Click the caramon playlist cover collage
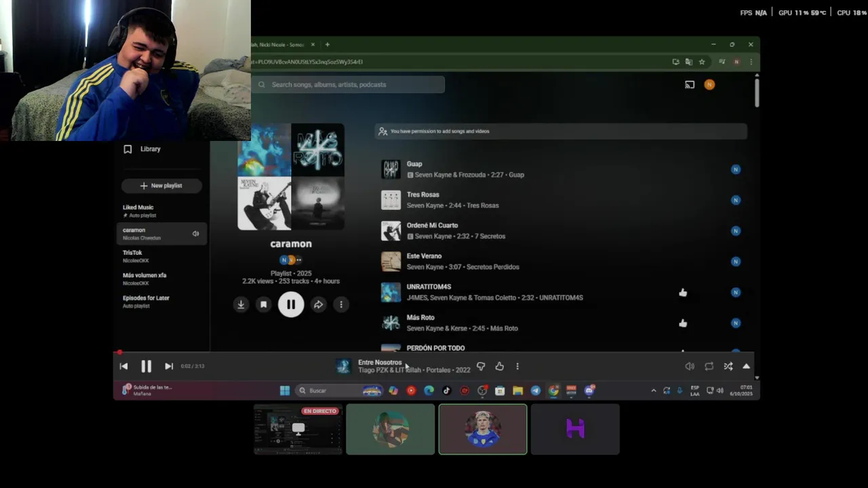 tap(291, 177)
